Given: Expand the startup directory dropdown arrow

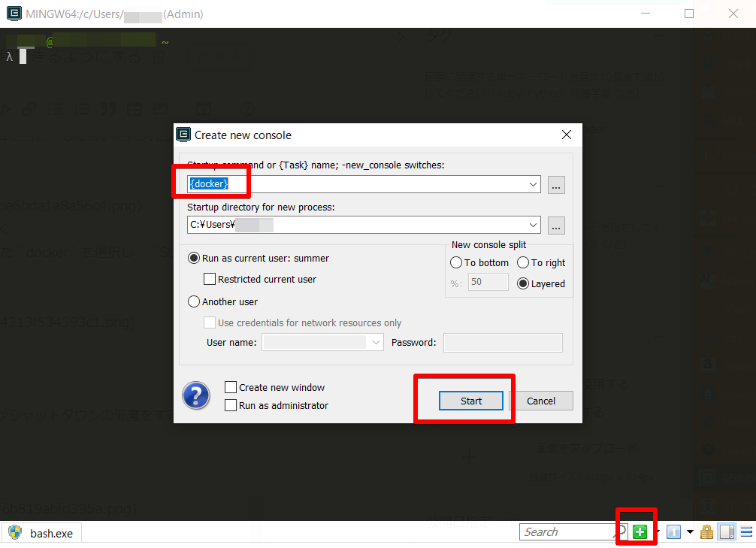Looking at the screenshot, I should click(533, 225).
